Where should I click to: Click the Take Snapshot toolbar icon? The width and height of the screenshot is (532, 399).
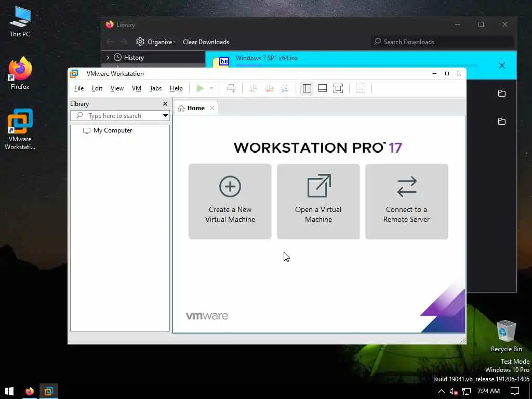(253, 88)
